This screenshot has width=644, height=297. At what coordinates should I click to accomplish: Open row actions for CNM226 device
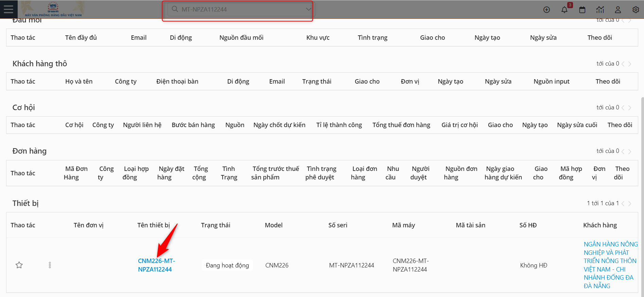tap(50, 265)
